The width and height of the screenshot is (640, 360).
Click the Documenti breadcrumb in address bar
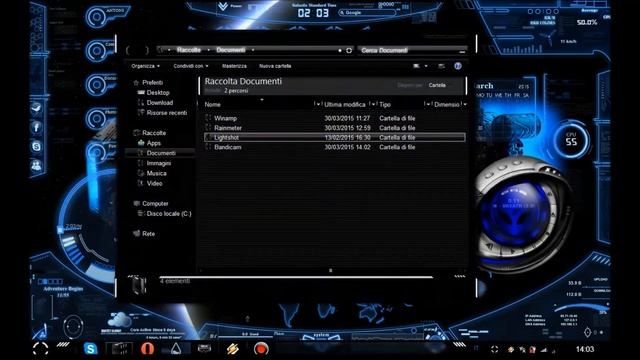[x=231, y=50]
